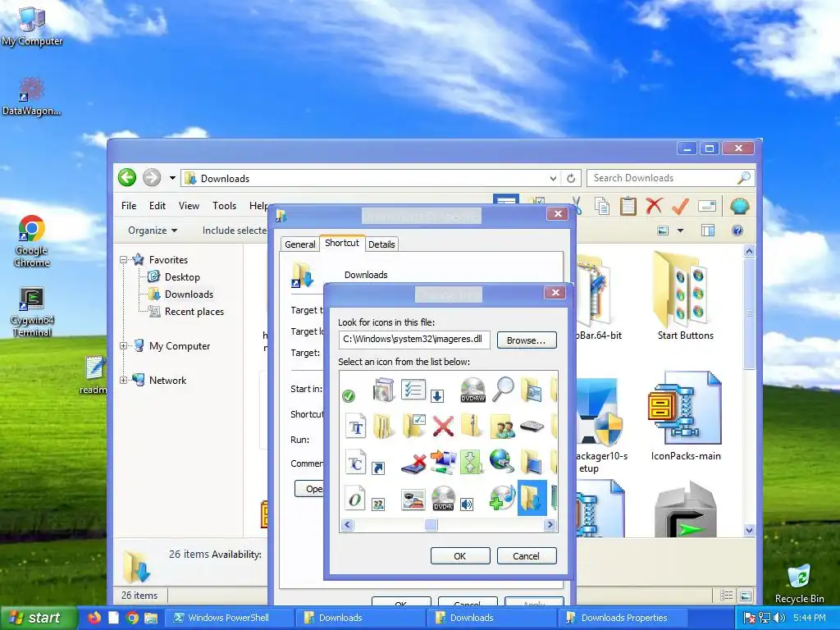Expand the My Computer tree node
The height and width of the screenshot is (630, 840).
(x=123, y=346)
